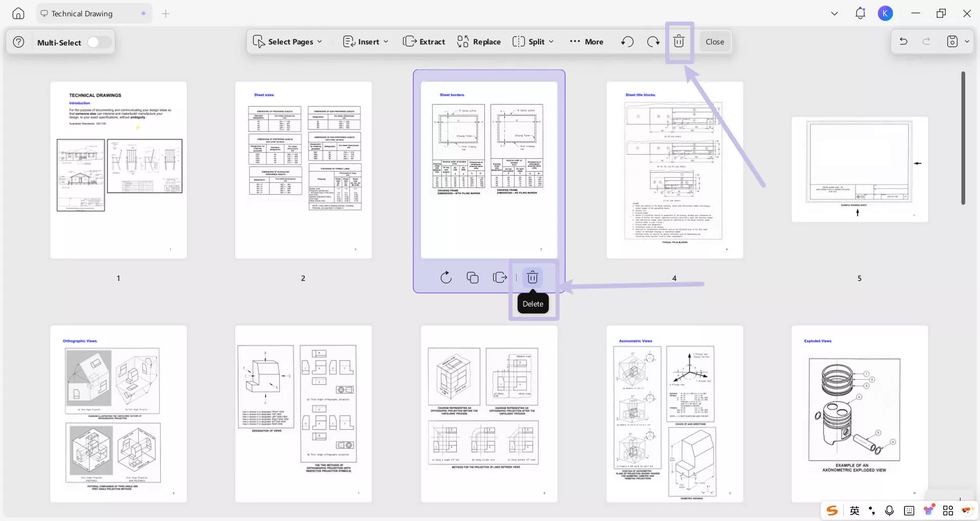Minimize the UPDF window
The width and height of the screenshot is (980, 521).
(916, 14)
